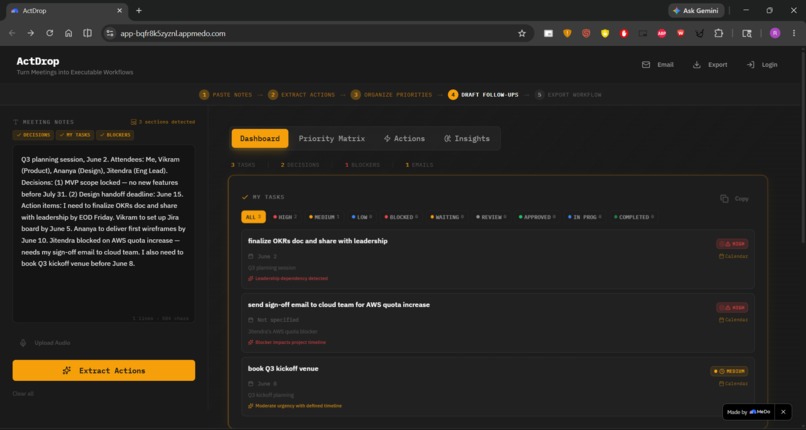The width and height of the screenshot is (806, 430).
Task: Add finalize OKRs task to Calendar
Action: point(734,256)
